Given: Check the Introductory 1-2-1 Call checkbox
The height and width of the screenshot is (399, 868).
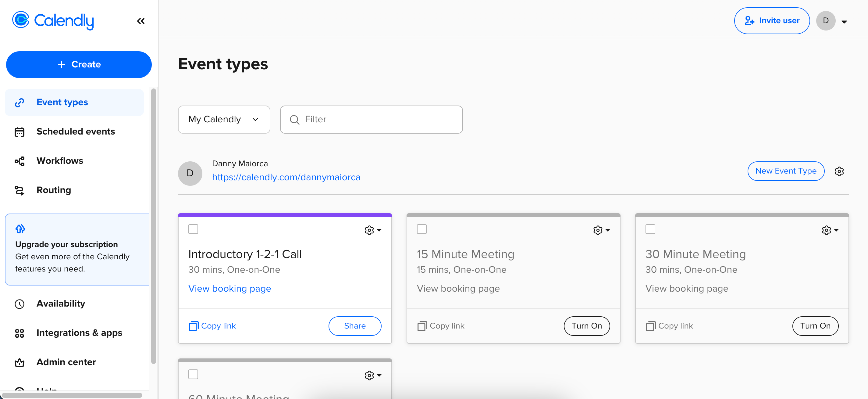Looking at the screenshot, I should (x=193, y=229).
